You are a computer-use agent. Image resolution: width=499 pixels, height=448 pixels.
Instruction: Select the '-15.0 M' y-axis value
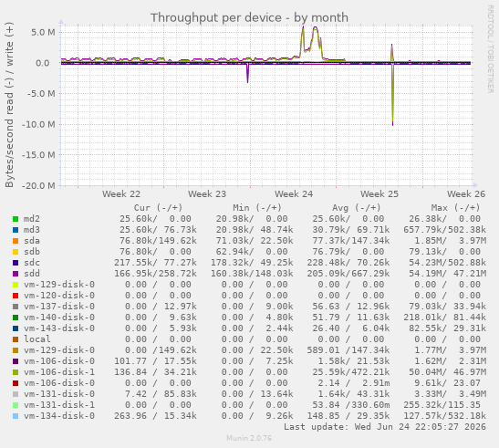tap(38, 155)
